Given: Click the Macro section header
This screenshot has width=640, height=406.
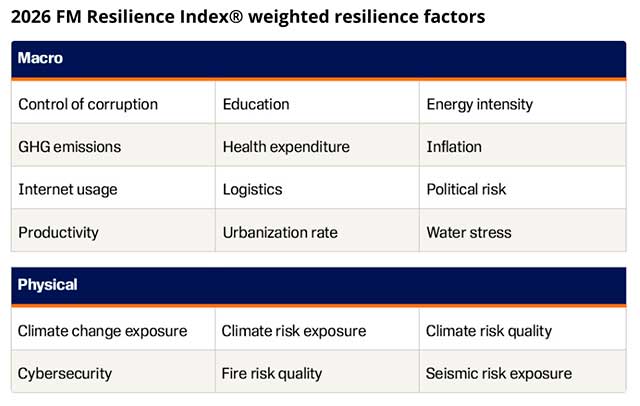Looking at the screenshot, I should [40, 59].
